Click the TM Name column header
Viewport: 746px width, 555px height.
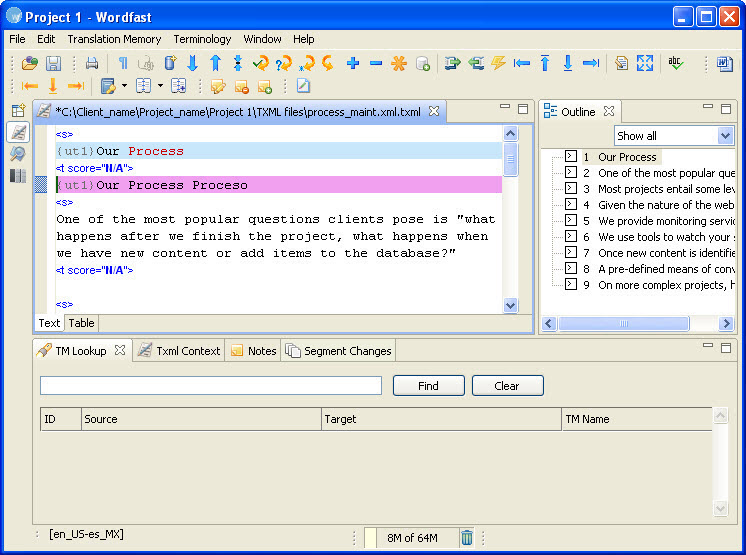pos(637,419)
